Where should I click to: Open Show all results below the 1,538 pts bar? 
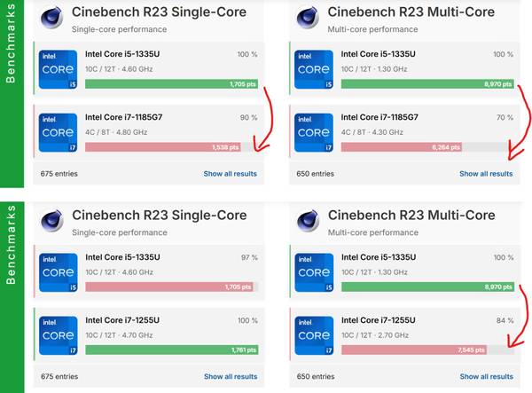[230, 174]
